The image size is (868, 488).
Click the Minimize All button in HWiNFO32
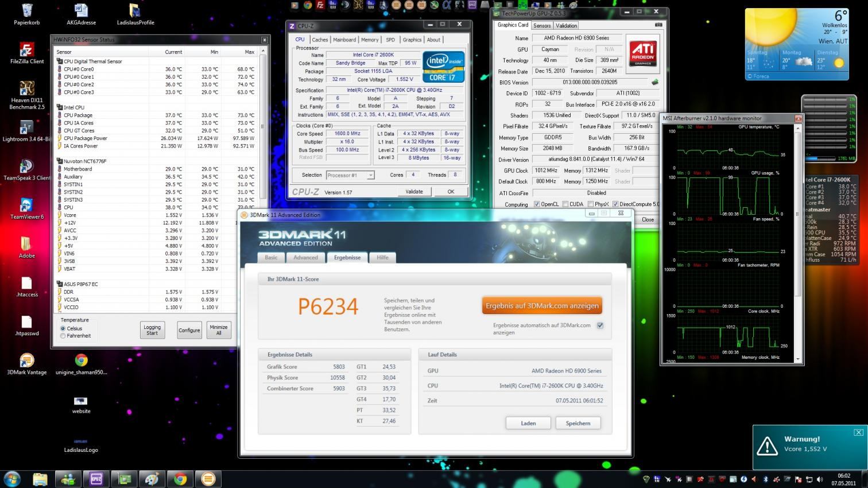tap(219, 330)
